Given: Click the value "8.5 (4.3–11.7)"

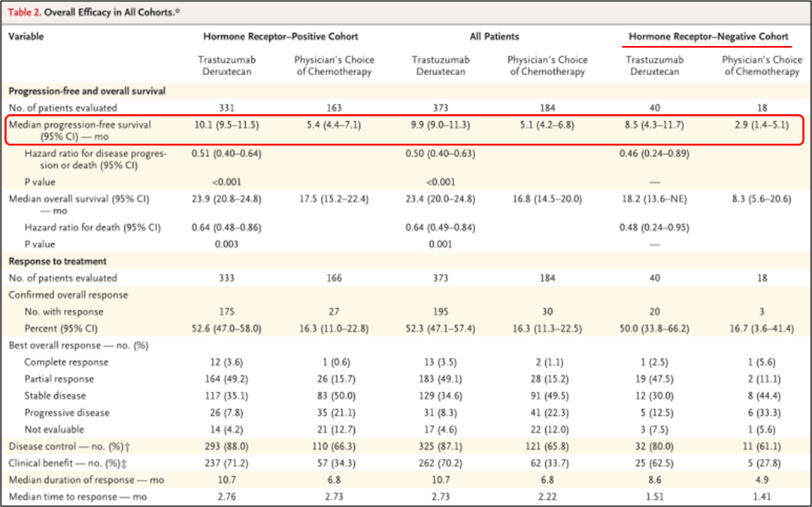Looking at the screenshot, I should pos(655,126).
